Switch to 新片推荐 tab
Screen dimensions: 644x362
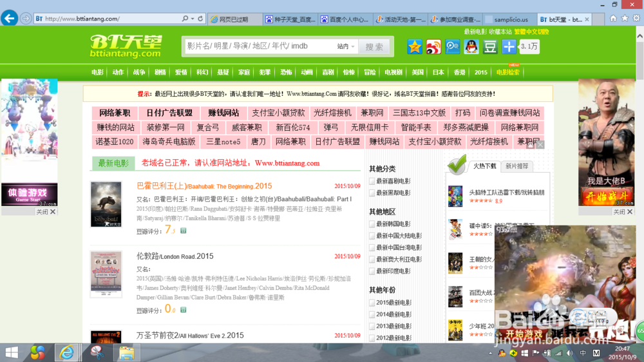516,166
